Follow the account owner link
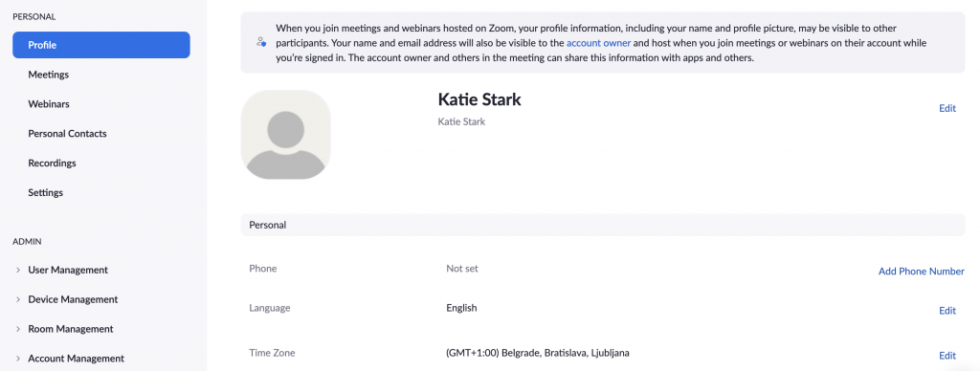The height and width of the screenshot is (371, 980). pyautogui.click(x=599, y=43)
